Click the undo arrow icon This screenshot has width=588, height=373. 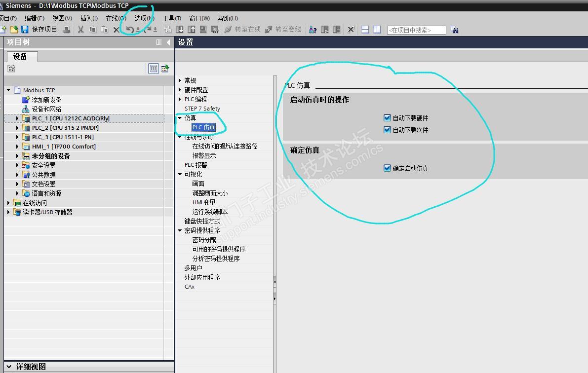[x=130, y=29]
